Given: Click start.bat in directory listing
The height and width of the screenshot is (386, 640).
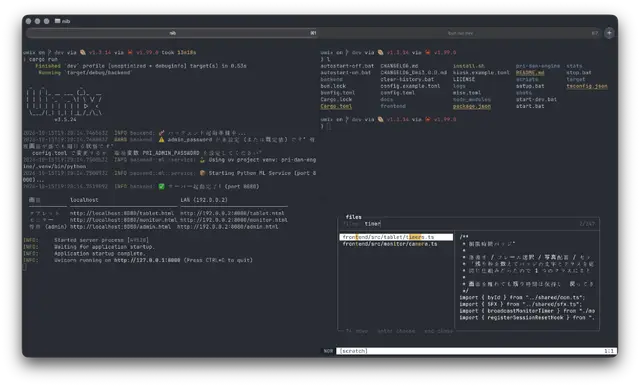Looking at the screenshot, I should point(530,106).
